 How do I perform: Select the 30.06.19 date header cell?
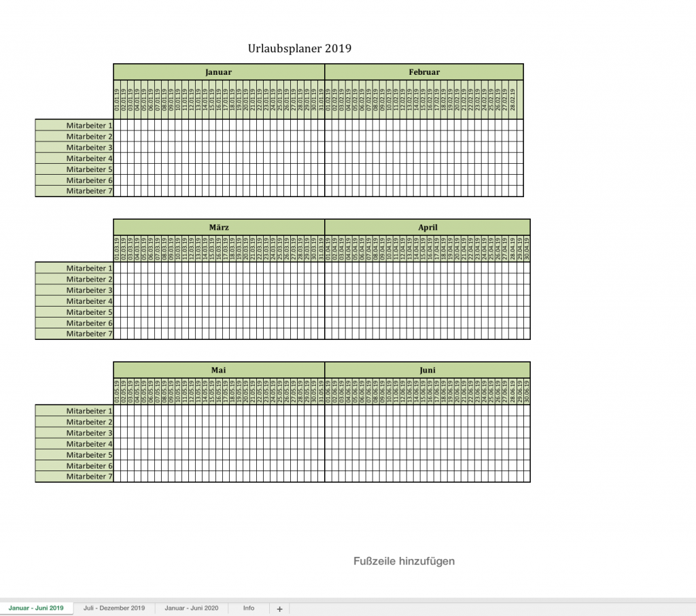pyautogui.click(x=527, y=391)
